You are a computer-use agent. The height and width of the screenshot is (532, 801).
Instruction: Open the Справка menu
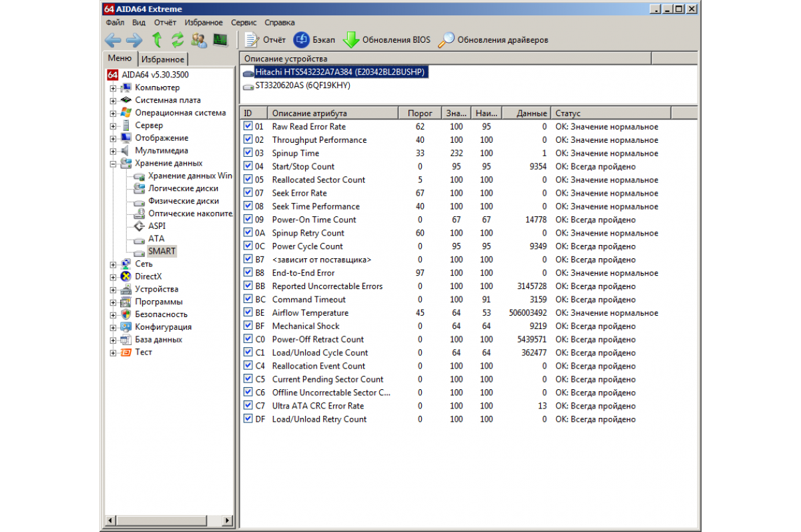(280, 22)
